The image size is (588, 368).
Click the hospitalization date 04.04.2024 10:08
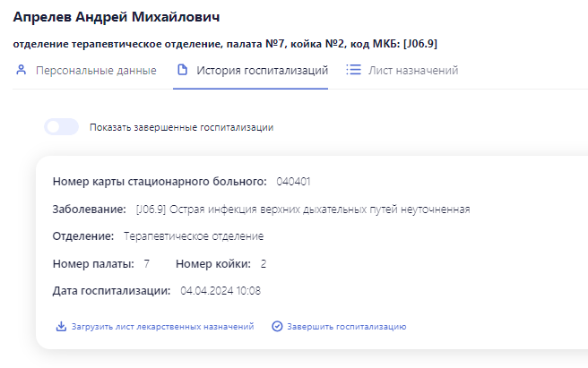pos(220,291)
